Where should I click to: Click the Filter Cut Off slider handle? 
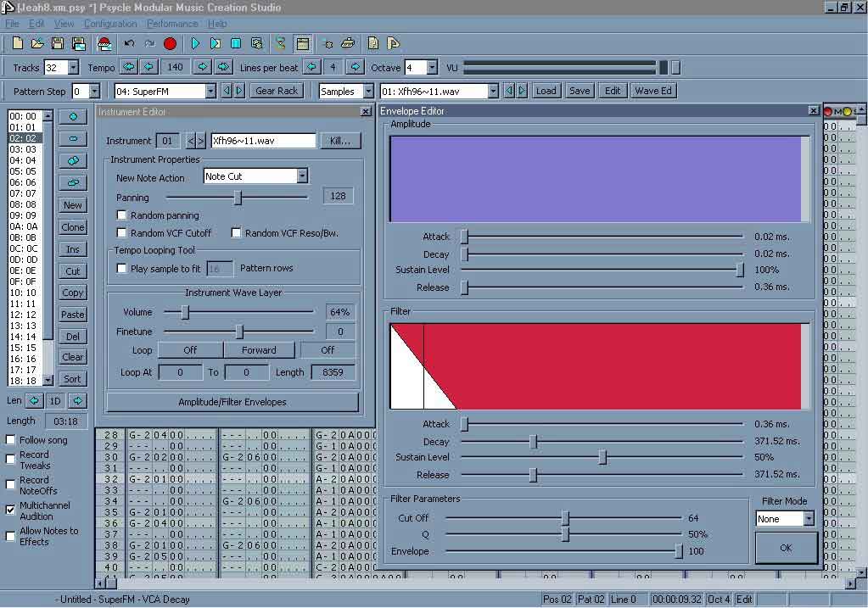(565, 518)
